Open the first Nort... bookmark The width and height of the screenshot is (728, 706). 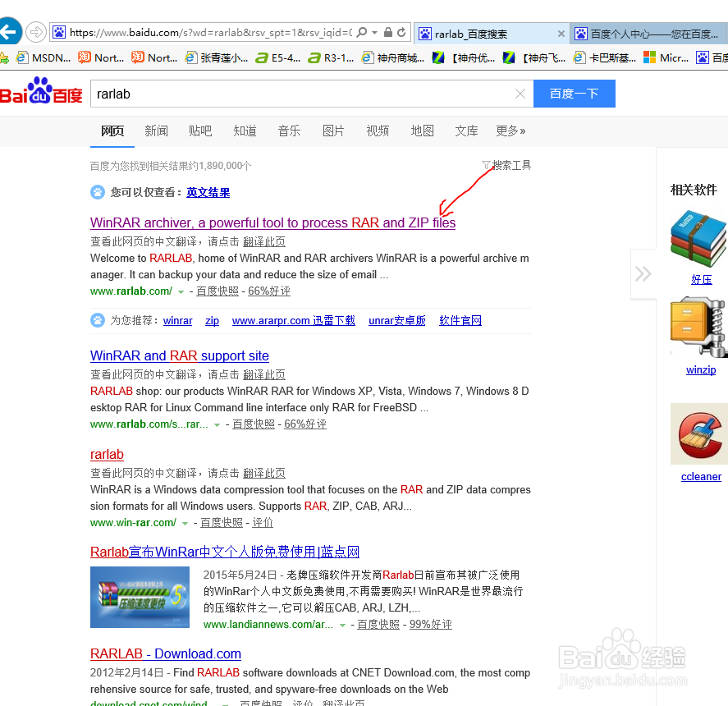pos(101,57)
